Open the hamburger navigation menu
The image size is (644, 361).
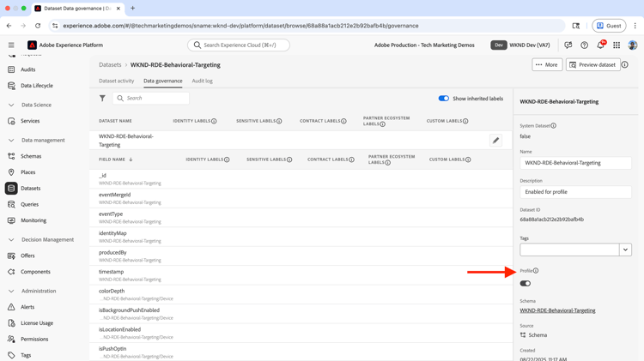coord(11,45)
